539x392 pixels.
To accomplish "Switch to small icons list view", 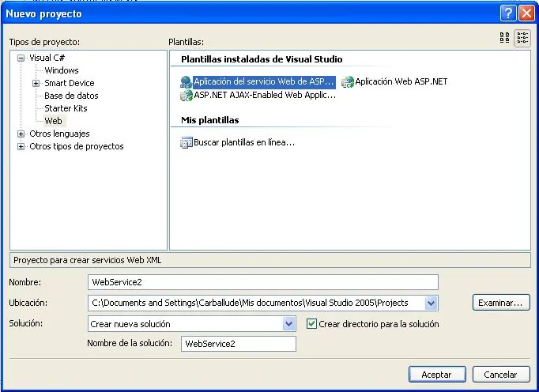I will click(522, 38).
